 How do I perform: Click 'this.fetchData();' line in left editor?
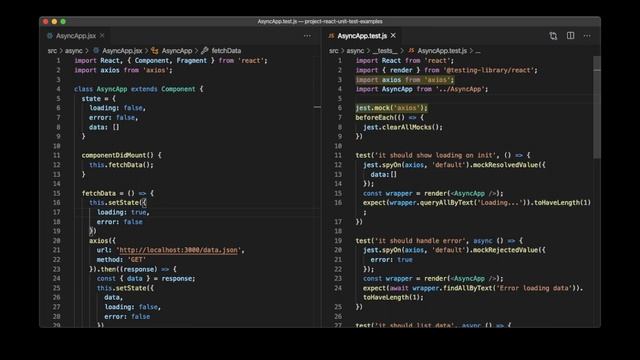[121, 165]
